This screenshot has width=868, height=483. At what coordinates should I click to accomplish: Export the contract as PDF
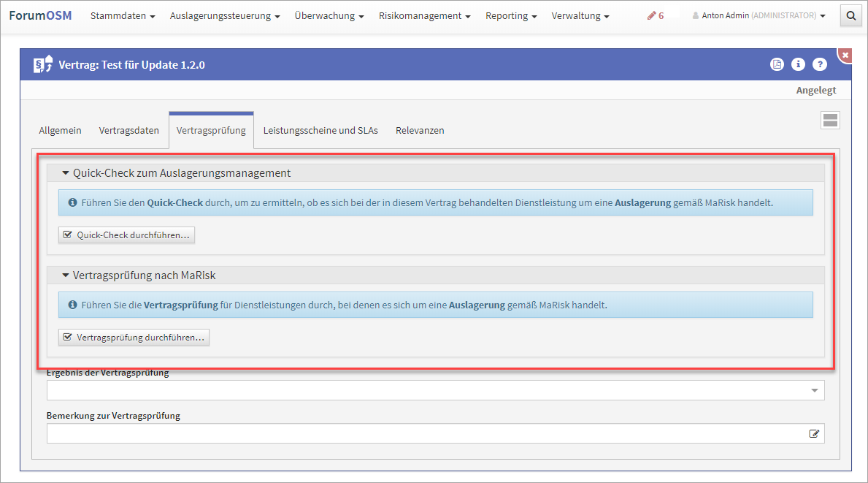[777, 64]
